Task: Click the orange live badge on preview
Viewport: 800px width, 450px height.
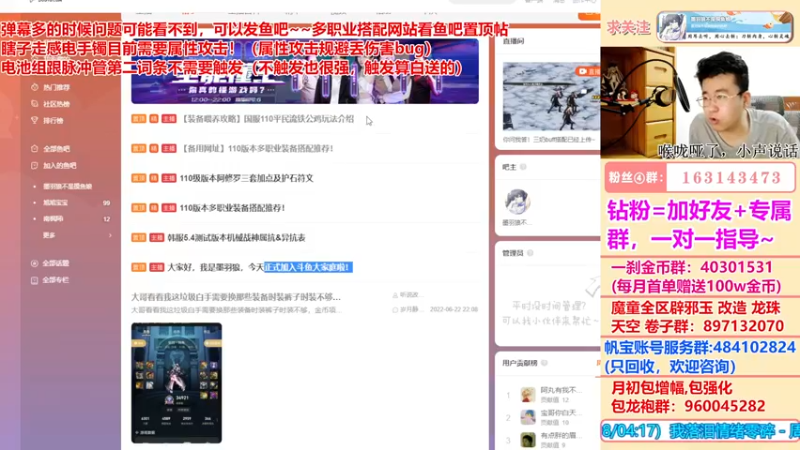Action: tap(589, 71)
